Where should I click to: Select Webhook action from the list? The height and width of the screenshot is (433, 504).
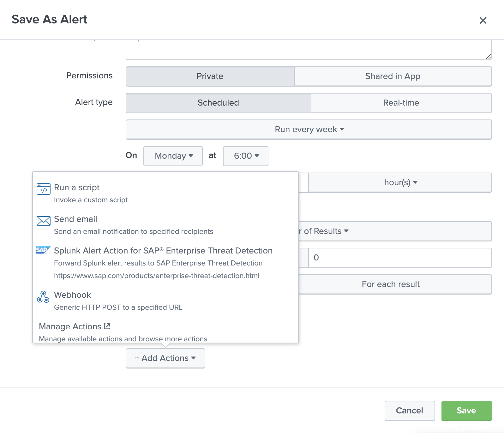73,295
